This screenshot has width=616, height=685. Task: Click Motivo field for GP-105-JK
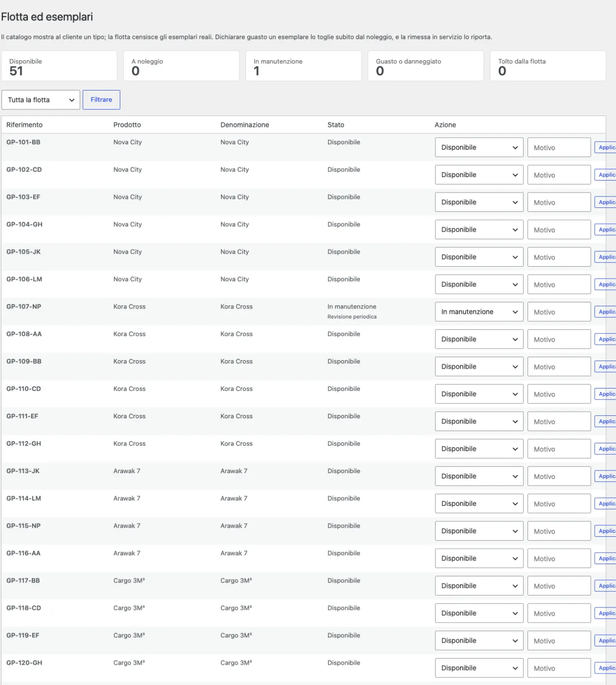click(x=559, y=257)
